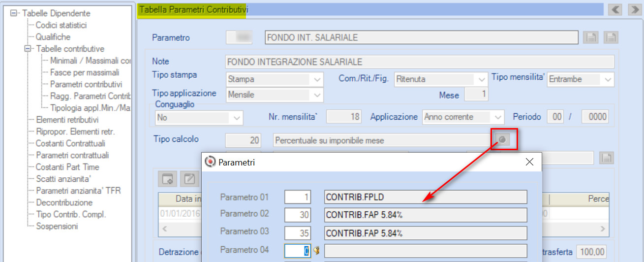Open the Conguaglio dropdown showing No
This screenshot has height=262, width=644.
point(237,117)
